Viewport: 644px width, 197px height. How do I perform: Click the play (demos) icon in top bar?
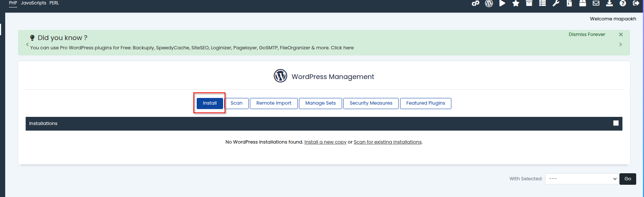(x=502, y=3)
